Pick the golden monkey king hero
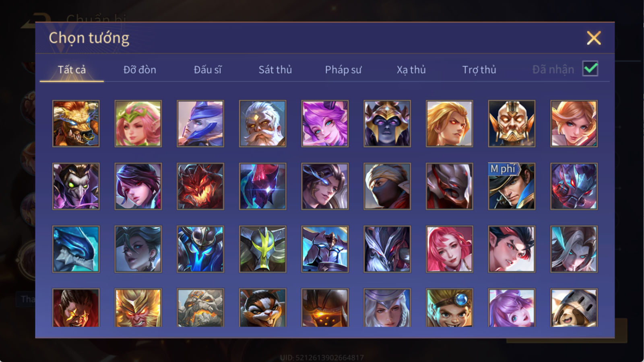Screen dimensions: 644x362 [138, 308]
